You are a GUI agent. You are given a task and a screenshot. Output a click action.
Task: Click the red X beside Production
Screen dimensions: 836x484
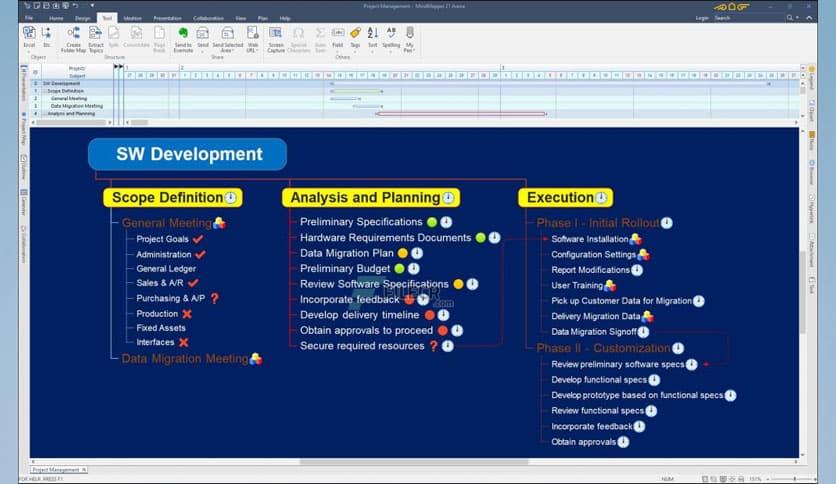pos(187,314)
